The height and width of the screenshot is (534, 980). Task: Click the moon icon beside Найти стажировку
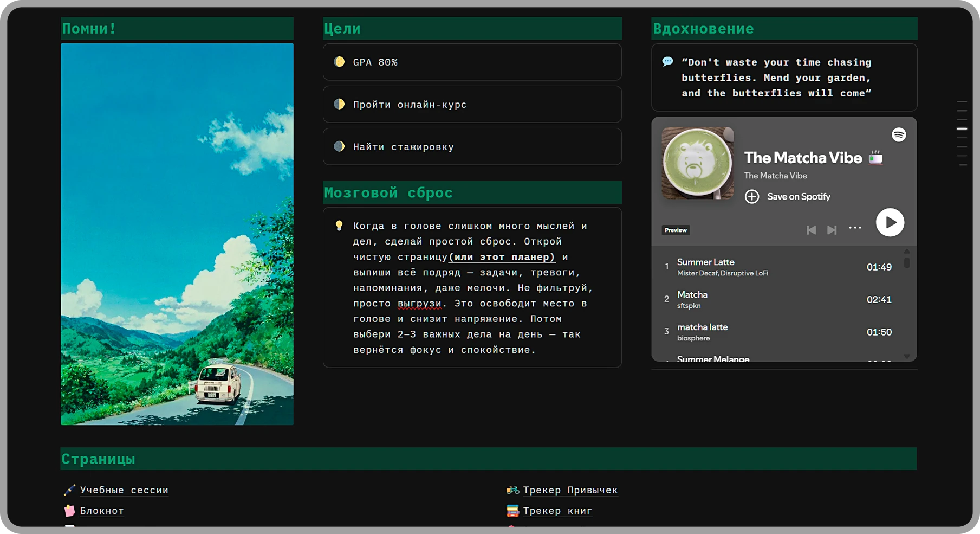tap(339, 146)
